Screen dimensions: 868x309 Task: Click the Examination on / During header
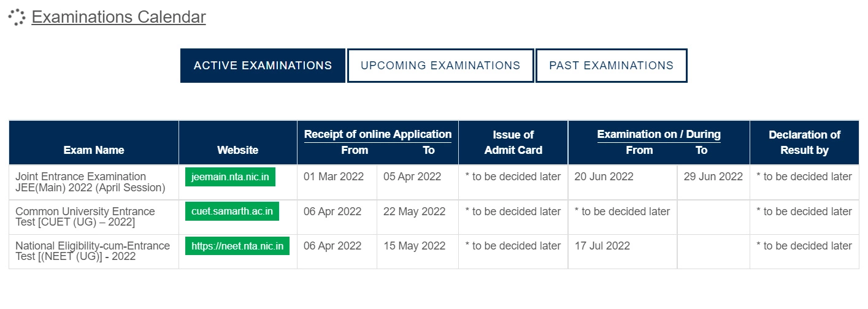point(659,134)
